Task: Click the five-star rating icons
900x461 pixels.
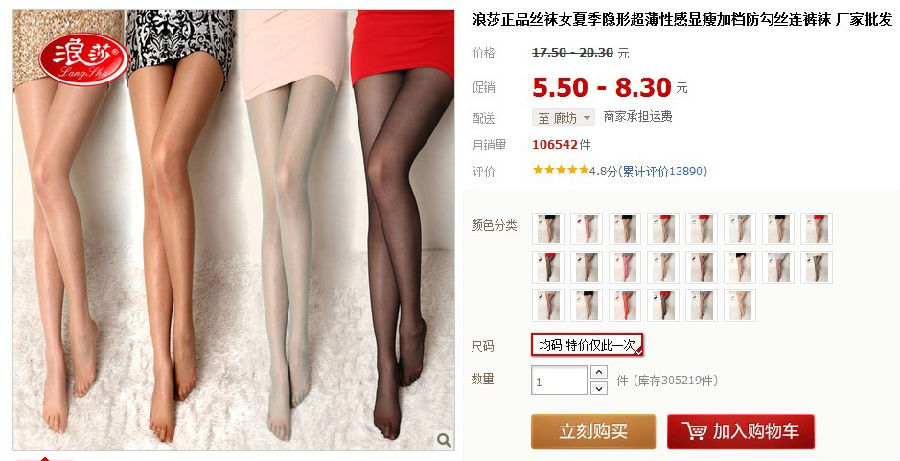Action: [560, 170]
